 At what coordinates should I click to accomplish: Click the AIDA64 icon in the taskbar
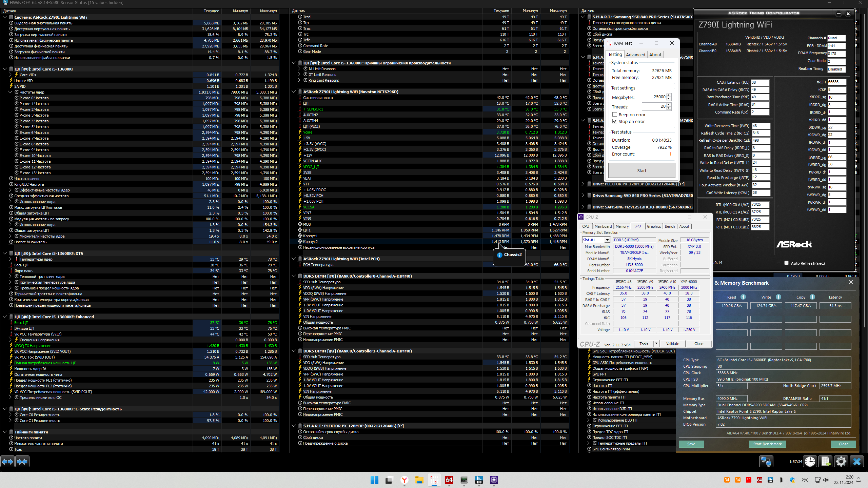[x=449, y=480]
